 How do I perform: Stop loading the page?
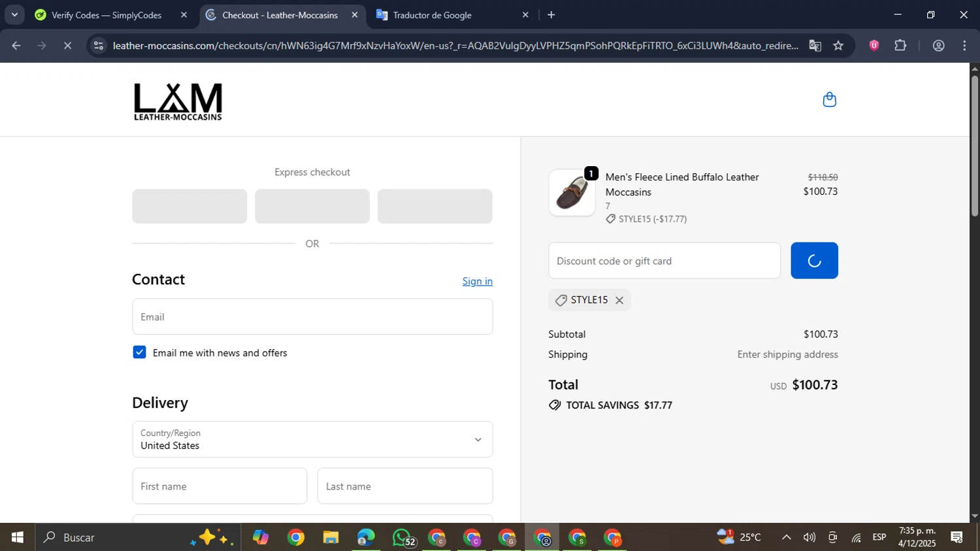click(x=67, y=46)
